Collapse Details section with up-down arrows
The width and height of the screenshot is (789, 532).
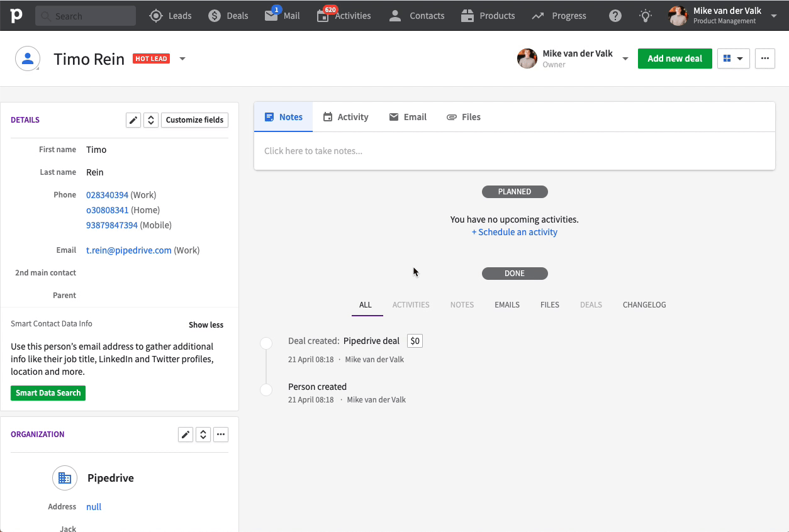click(151, 120)
